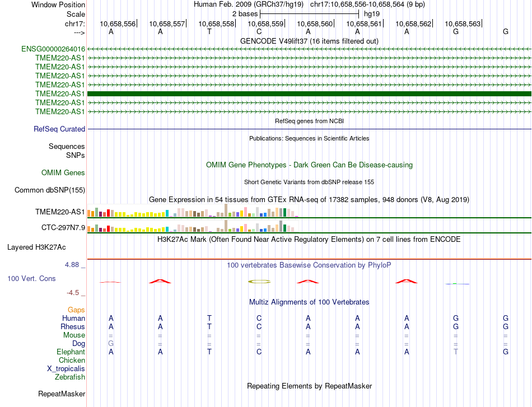The height and width of the screenshot is (407, 532).
Task: Click the hg19 label beside the scale bar
Action: [x=372, y=14]
